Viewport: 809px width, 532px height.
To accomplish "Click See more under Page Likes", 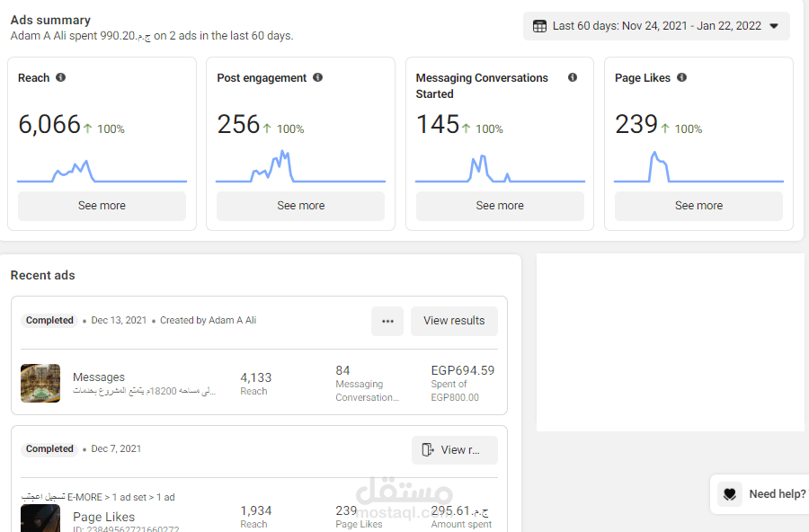I will pyautogui.click(x=699, y=206).
